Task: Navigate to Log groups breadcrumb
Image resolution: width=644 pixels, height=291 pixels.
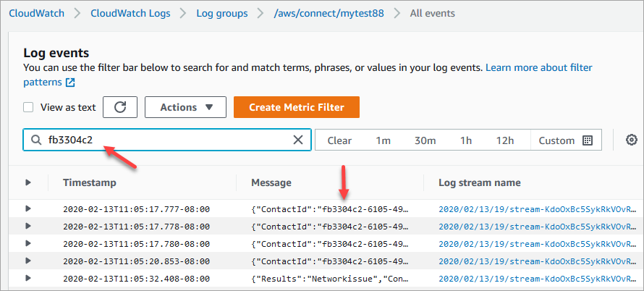Action: pyautogui.click(x=221, y=14)
